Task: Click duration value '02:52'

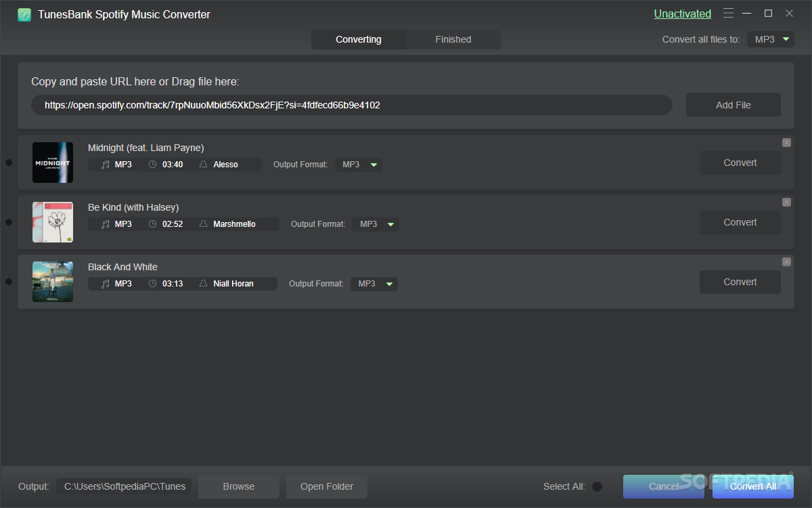Action: tap(173, 224)
